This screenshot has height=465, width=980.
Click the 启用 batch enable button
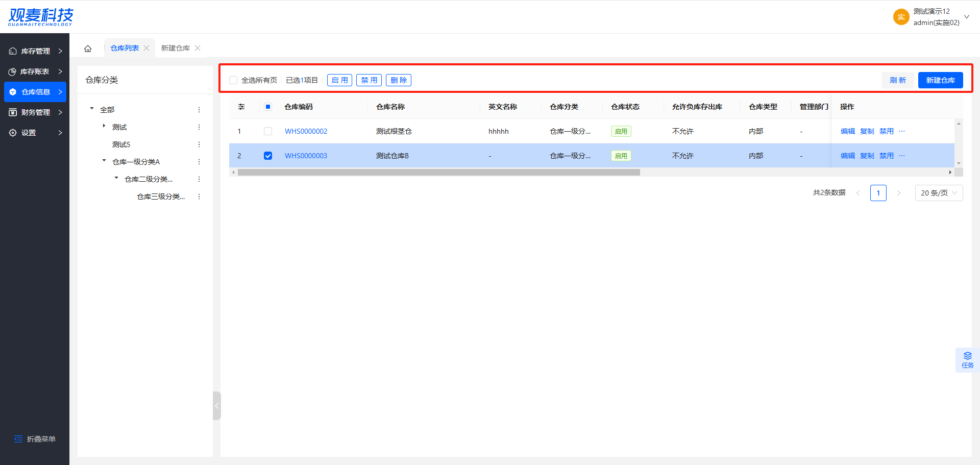(x=339, y=80)
